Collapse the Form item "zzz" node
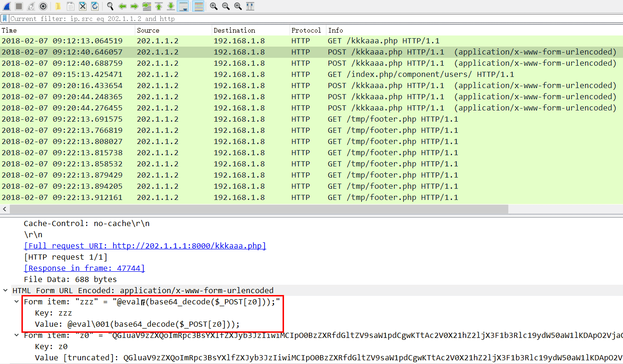 coord(17,302)
